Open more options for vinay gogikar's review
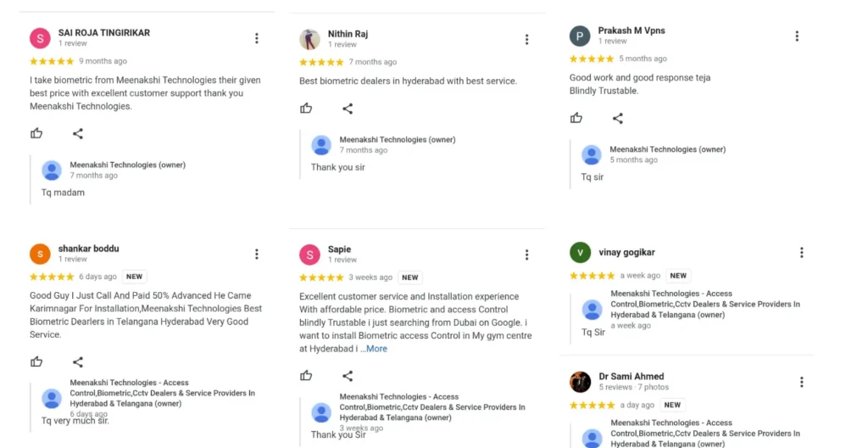 802,253
